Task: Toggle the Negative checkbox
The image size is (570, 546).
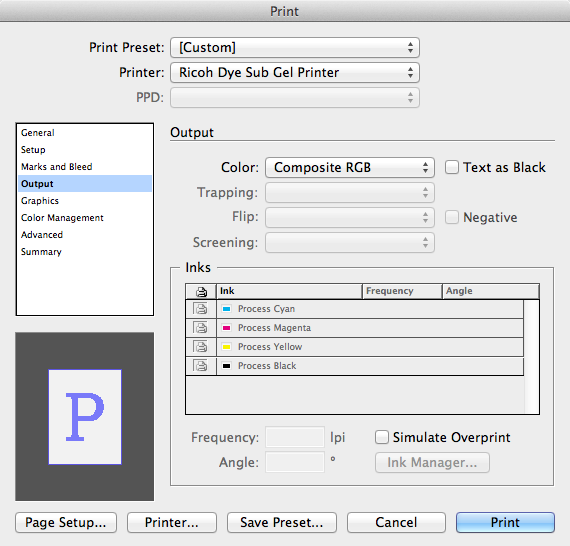Action: 452,217
